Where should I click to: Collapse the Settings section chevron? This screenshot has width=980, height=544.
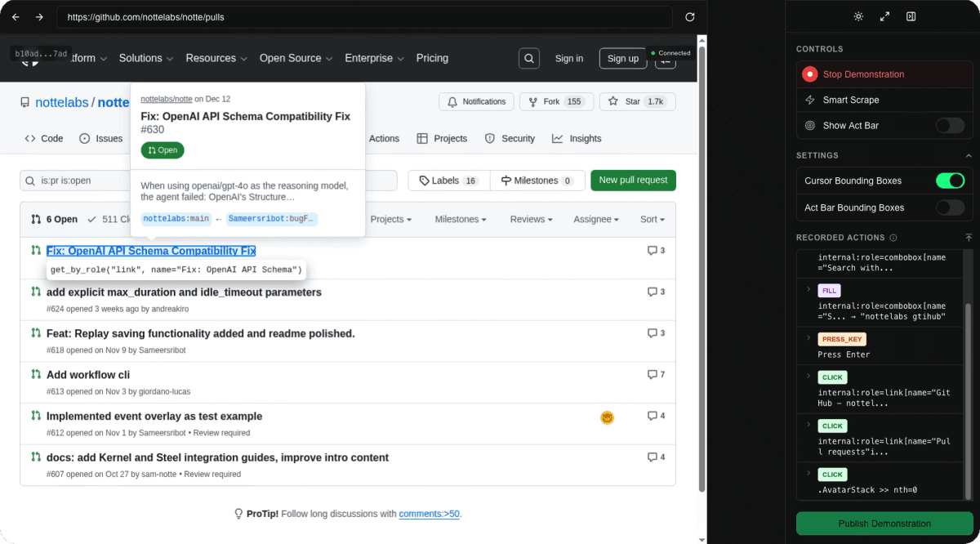969,155
